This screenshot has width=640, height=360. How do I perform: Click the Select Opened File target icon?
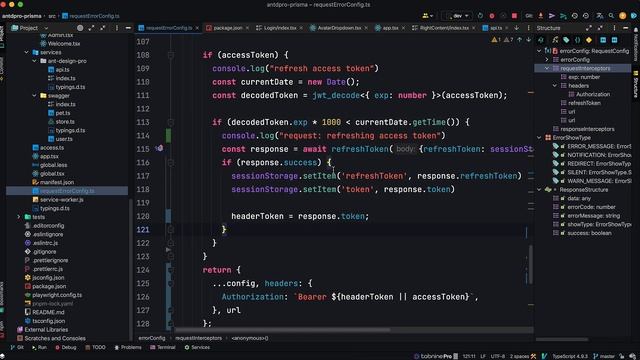pos(80,28)
